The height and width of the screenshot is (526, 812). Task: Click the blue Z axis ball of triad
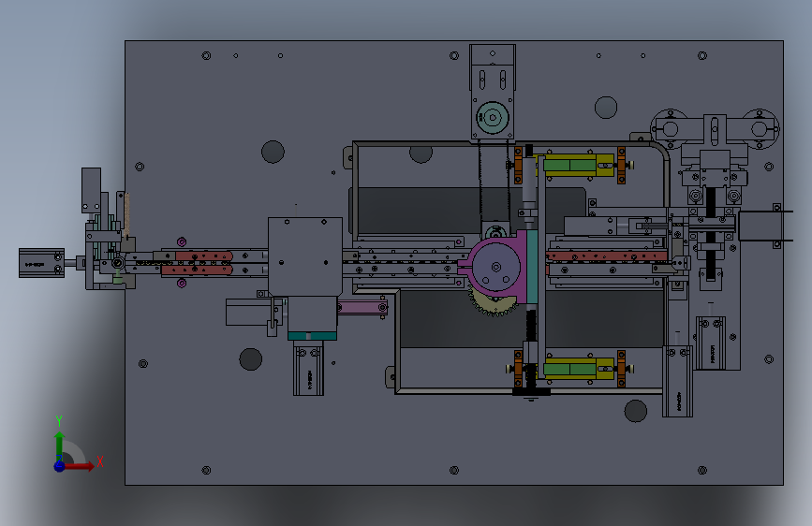point(60,466)
